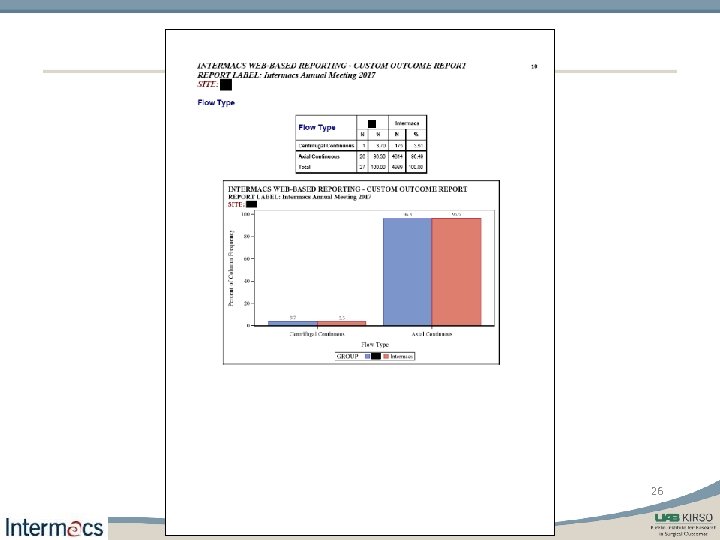Click the 'Centrifugal Continuous' table row label
Screen dimensions: 720x540
coord(326,146)
